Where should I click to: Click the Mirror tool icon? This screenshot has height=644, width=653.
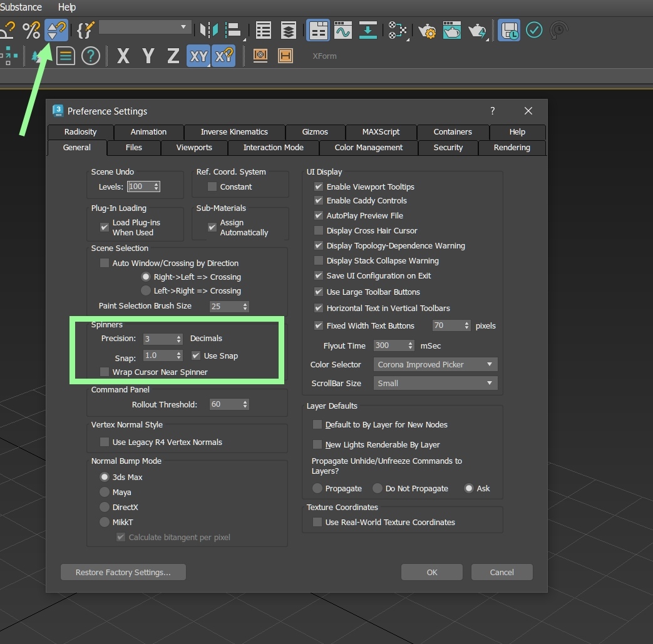pyautogui.click(x=208, y=31)
